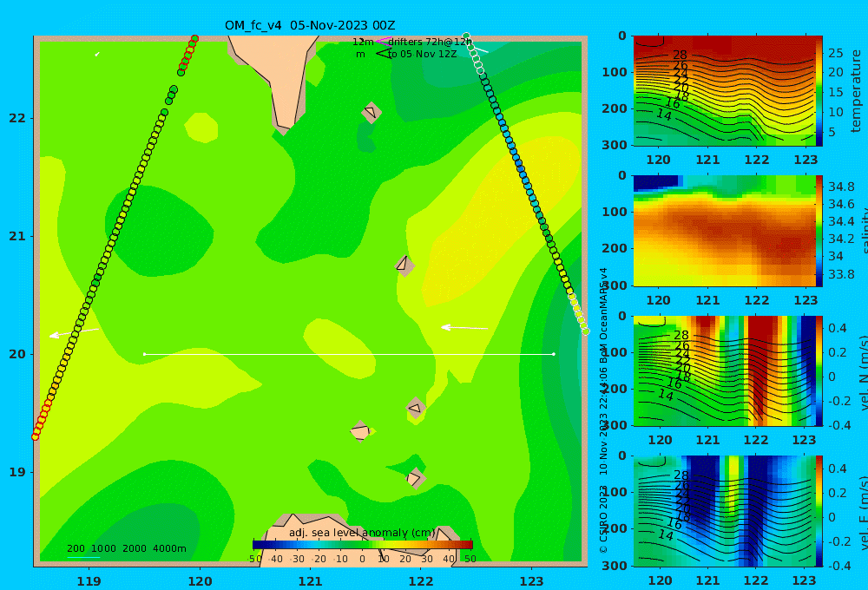
Task: Click longitude label 123 on the main map axis
Action: (x=531, y=581)
